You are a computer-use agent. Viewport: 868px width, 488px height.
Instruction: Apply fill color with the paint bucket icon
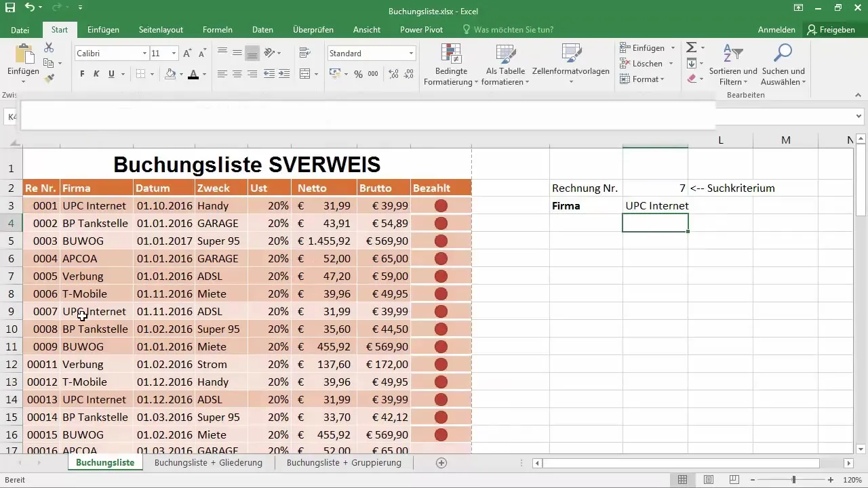pyautogui.click(x=170, y=74)
